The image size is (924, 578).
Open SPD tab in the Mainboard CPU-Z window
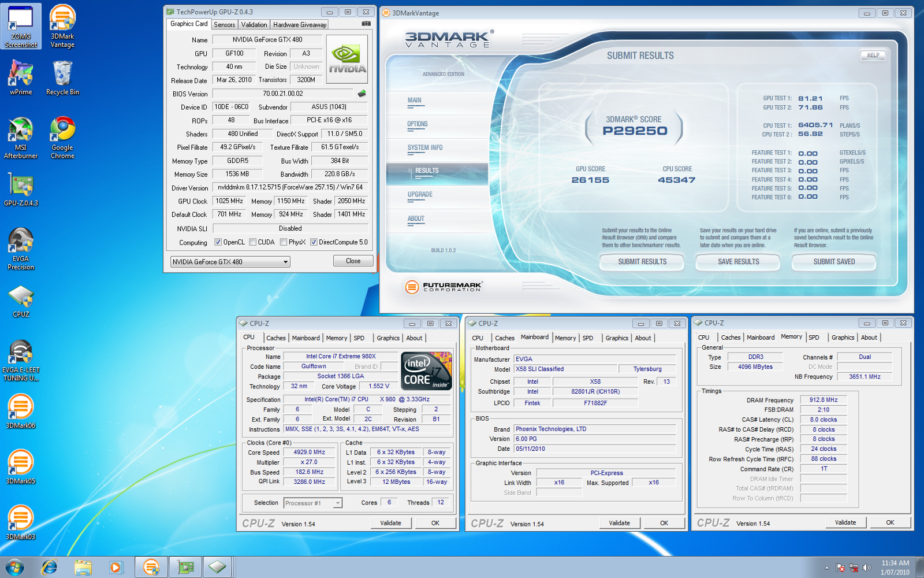[x=588, y=338]
